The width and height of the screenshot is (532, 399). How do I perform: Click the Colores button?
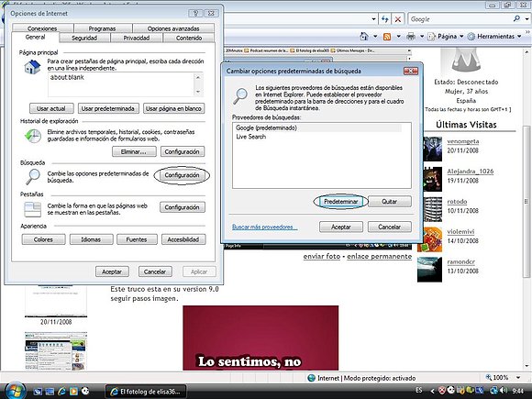[43, 239]
